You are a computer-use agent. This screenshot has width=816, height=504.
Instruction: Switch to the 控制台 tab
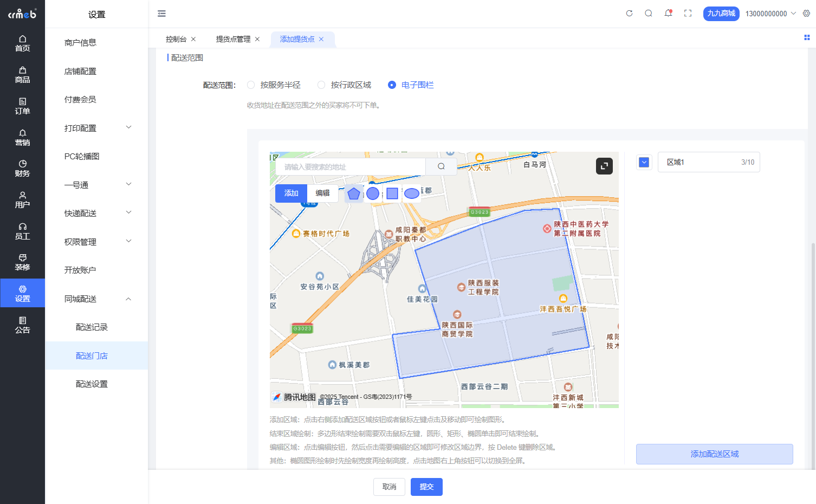176,39
